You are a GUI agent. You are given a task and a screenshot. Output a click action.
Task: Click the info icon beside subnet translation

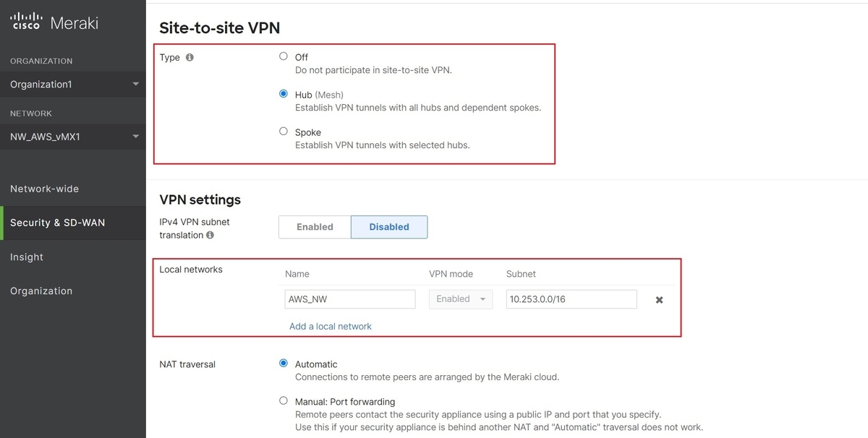click(210, 235)
